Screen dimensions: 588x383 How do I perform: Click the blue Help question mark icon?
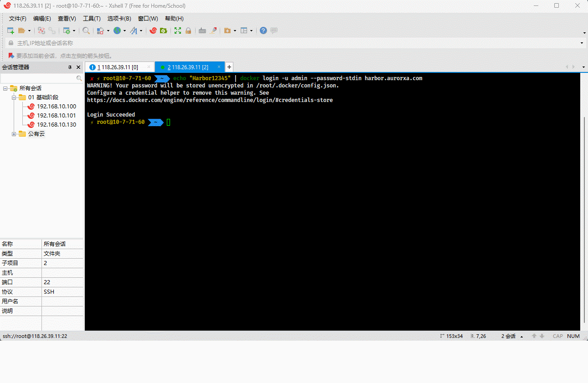(x=263, y=31)
